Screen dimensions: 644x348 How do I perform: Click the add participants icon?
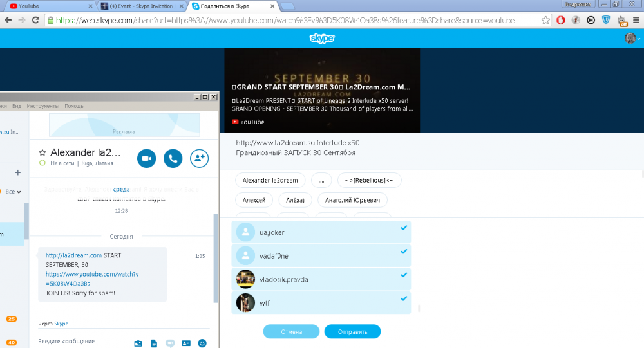click(200, 158)
